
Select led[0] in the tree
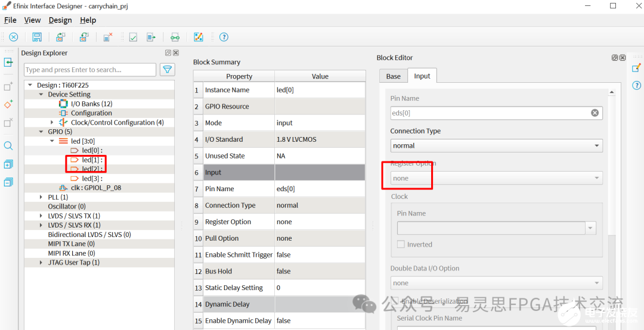[92, 151]
